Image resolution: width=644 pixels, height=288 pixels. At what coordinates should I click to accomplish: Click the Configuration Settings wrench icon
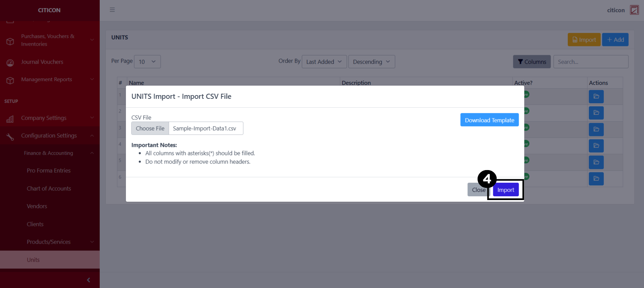[10, 136]
